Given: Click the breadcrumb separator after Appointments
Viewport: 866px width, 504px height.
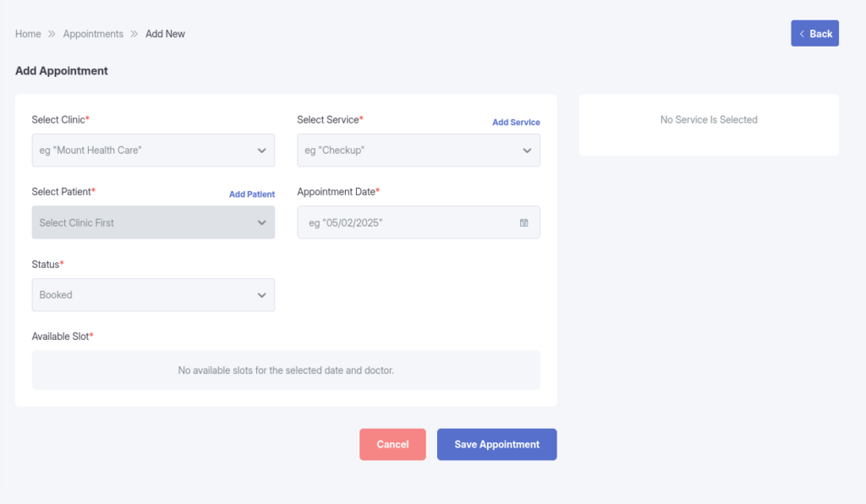Looking at the screenshot, I should pyautogui.click(x=134, y=34).
